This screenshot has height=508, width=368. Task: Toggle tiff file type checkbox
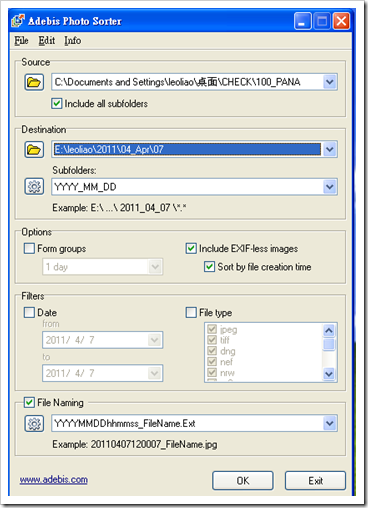point(212,340)
